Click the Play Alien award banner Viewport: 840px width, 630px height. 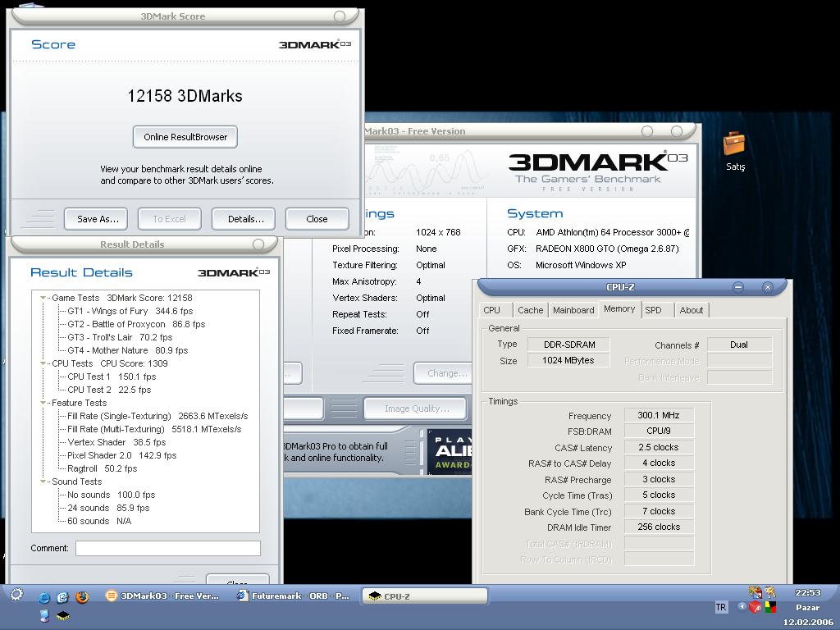tap(450, 452)
